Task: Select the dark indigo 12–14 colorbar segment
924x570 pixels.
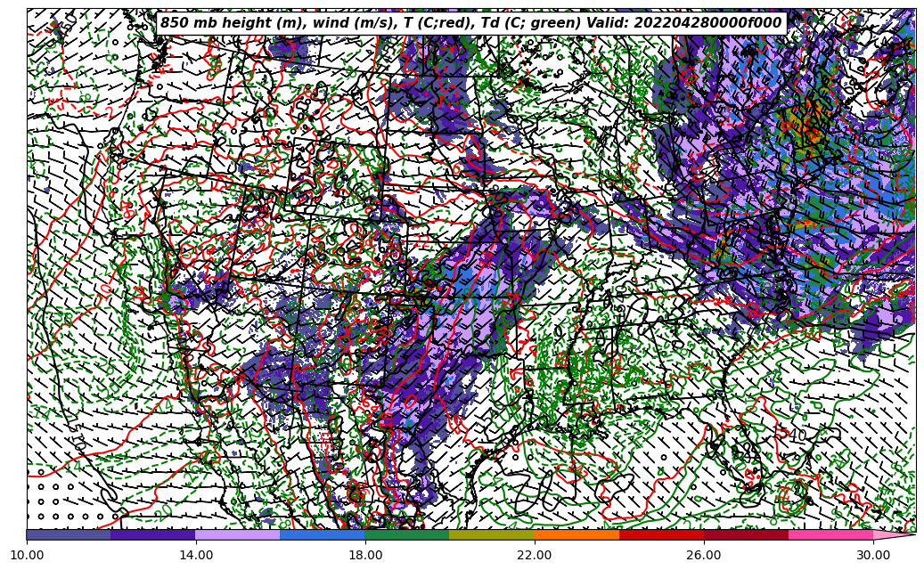Action: point(153,534)
